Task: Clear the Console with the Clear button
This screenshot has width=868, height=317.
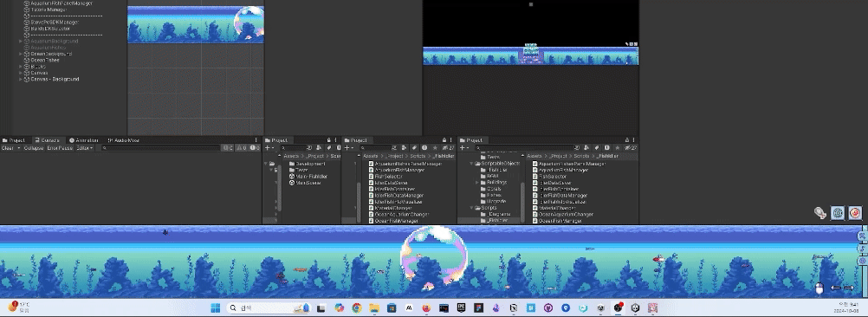Action: tap(8, 148)
